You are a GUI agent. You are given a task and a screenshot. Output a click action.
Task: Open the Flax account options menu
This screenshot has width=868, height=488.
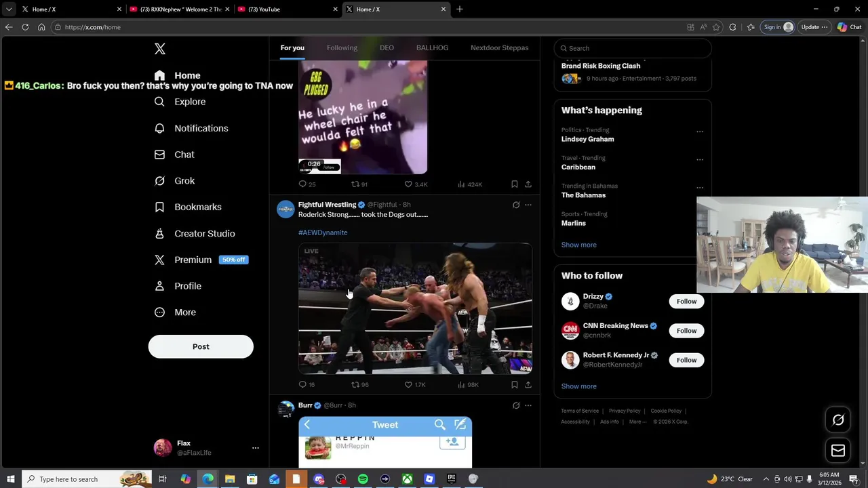255,448
